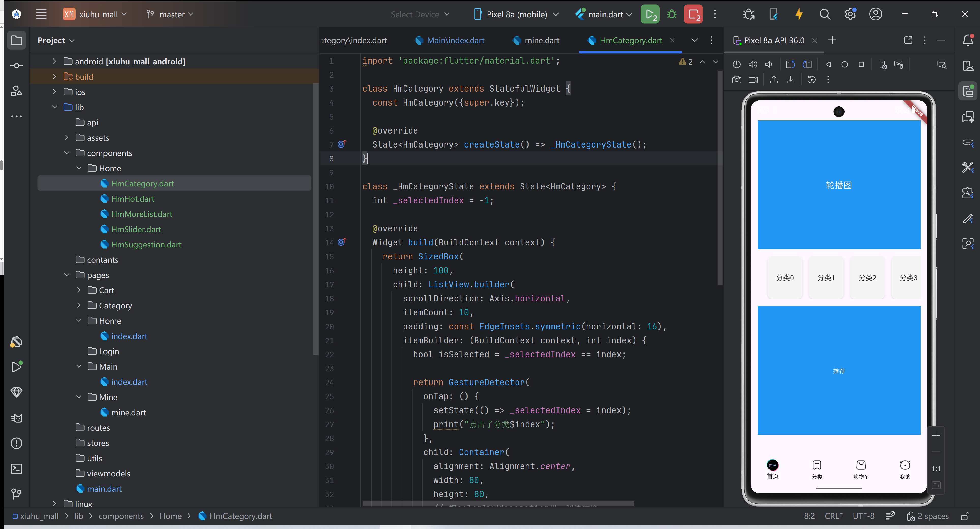Open the main hamburger menu
Screen dimensions: 980x529
pos(41,14)
